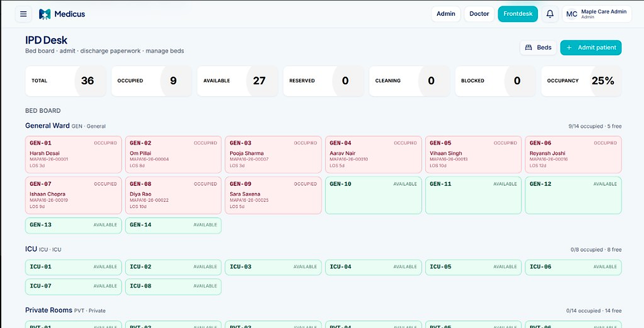Screen dimensions: 644x328
Task: Open occupied bed GEN-01 Harsh Desai
Action: click(74, 155)
